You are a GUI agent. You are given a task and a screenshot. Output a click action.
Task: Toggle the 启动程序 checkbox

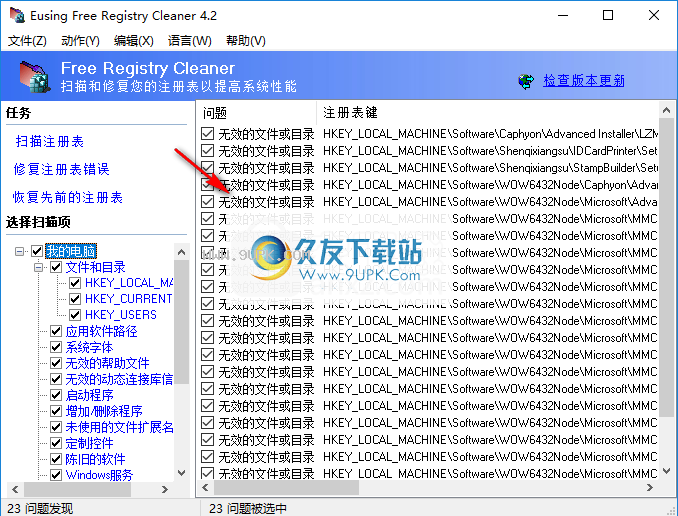56,395
